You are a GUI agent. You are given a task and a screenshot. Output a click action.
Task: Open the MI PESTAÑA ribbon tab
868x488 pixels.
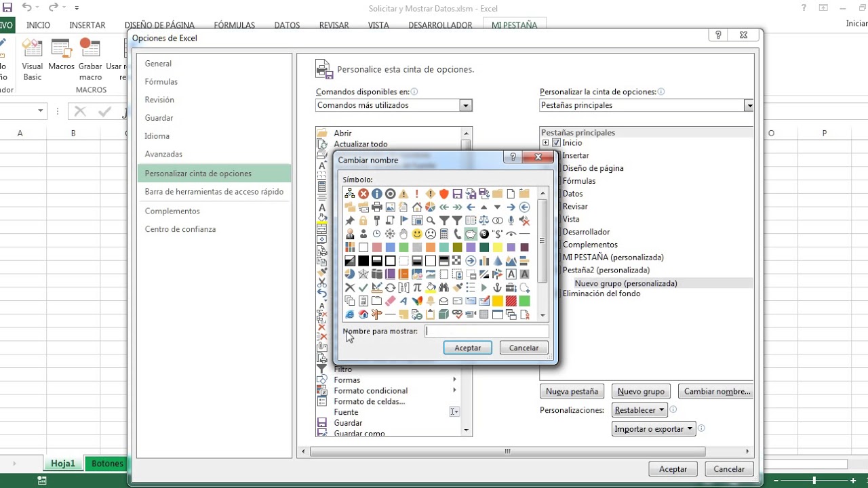[x=514, y=25]
